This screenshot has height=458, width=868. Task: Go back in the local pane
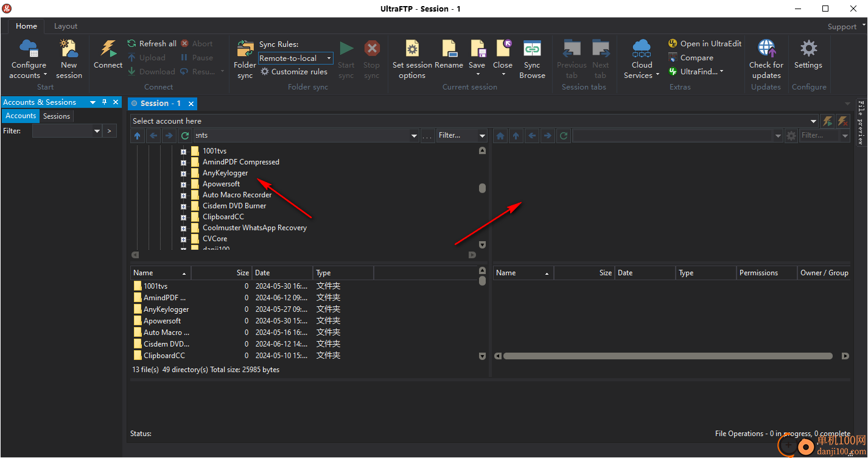point(153,136)
